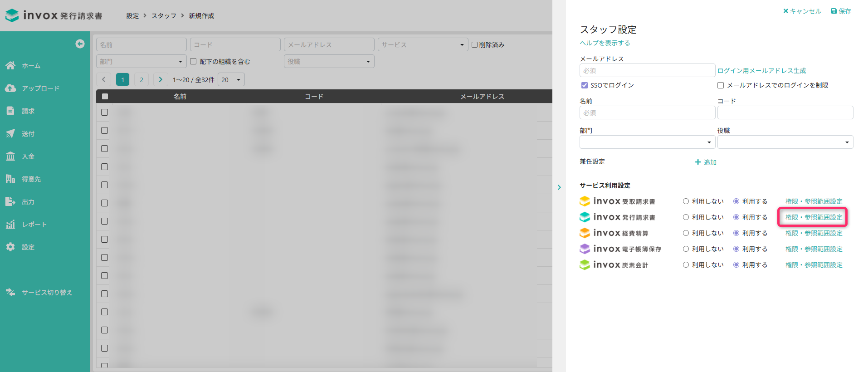The image size is (868, 372).
Task: Go to next page arrow
Action: 161,79
